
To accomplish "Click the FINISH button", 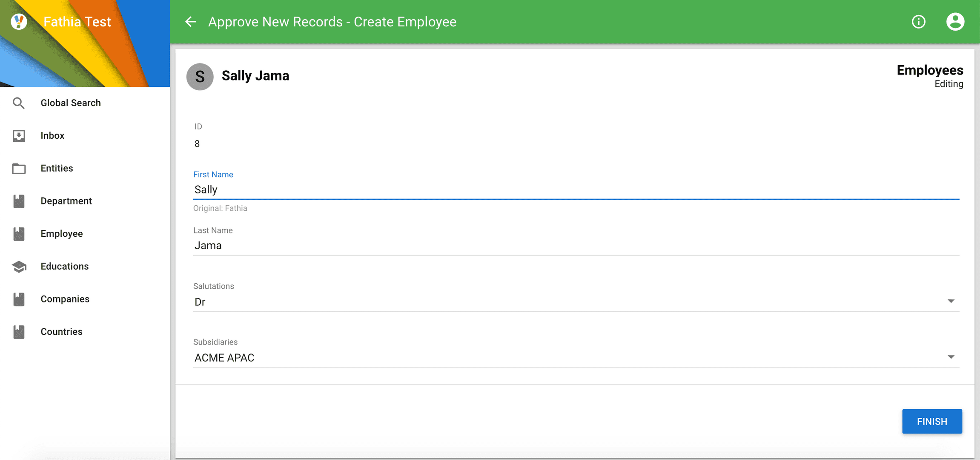I will tap(932, 421).
